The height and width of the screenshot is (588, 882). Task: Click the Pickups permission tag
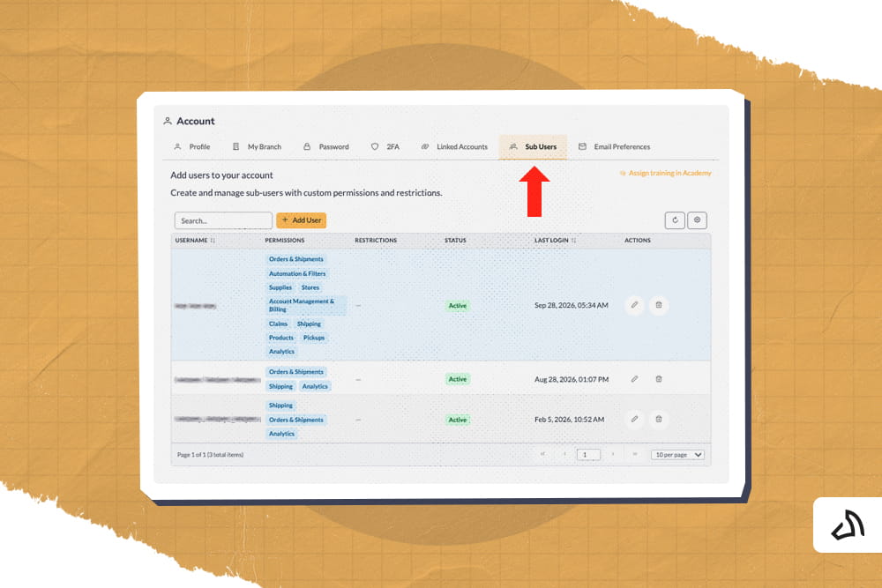[x=314, y=338]
